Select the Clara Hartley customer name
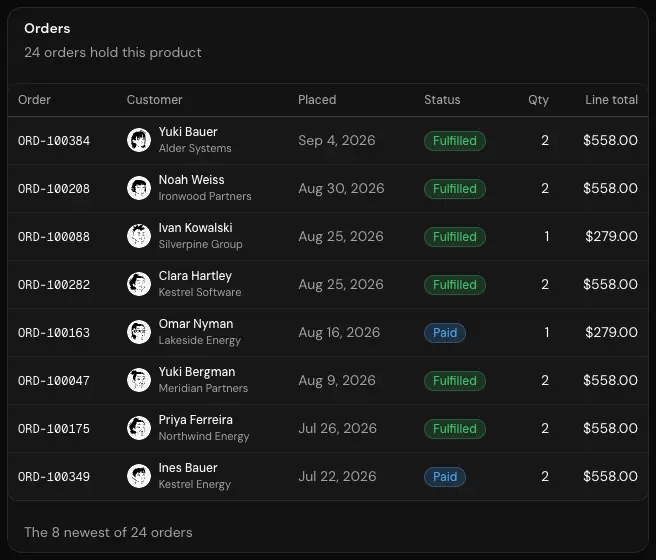656x560 pixels. (x=195, y=276)
